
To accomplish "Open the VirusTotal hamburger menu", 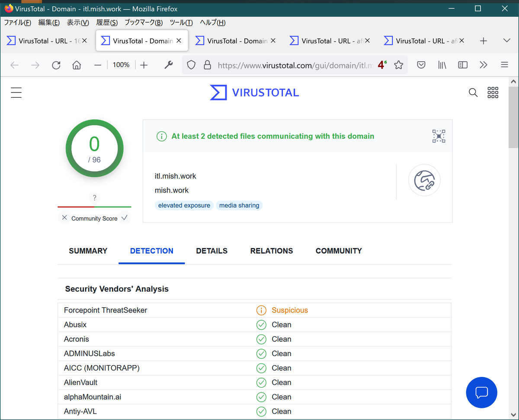I will point(16,92).
